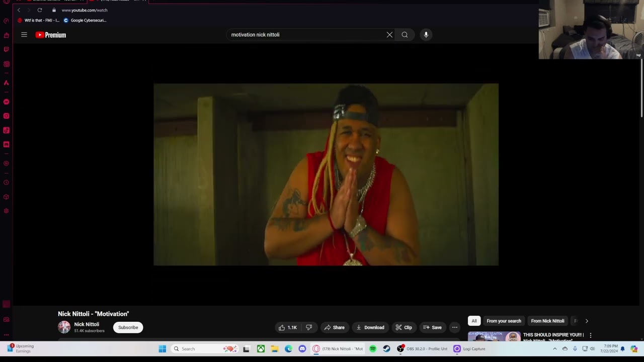Image resolution: width=644 pixels, height=362 pixels.
Task: Open Instagram in Opera GX sidebar
Action: click(x=6, y=116)
